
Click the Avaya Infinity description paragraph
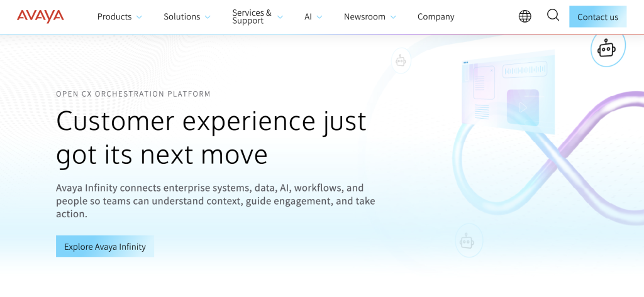216,201
